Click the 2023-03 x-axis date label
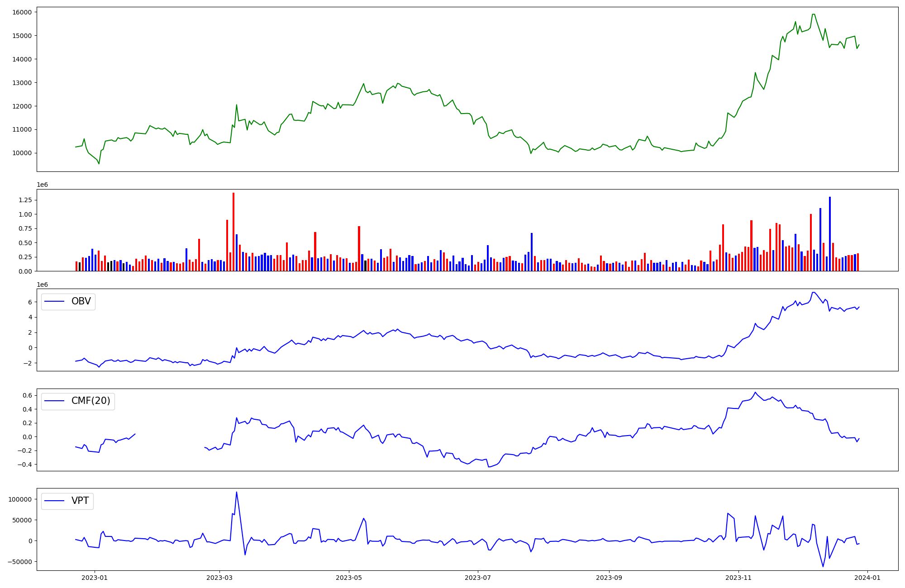Screen dimensions: 905x588 click(x=219, y=578)
